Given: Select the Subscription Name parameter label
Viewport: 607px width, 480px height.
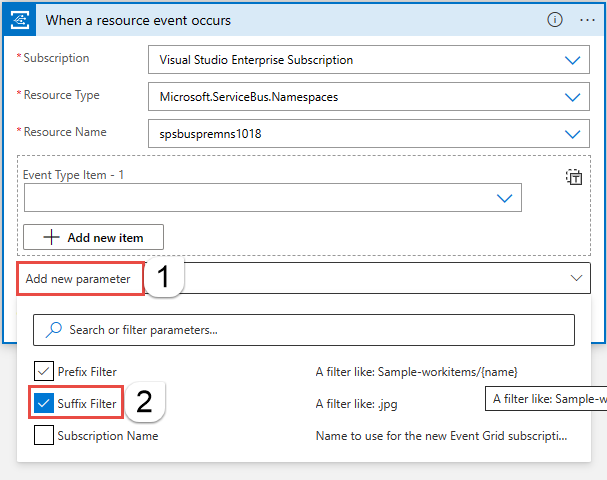Looking at the screenshot, I should click(108, 435).
